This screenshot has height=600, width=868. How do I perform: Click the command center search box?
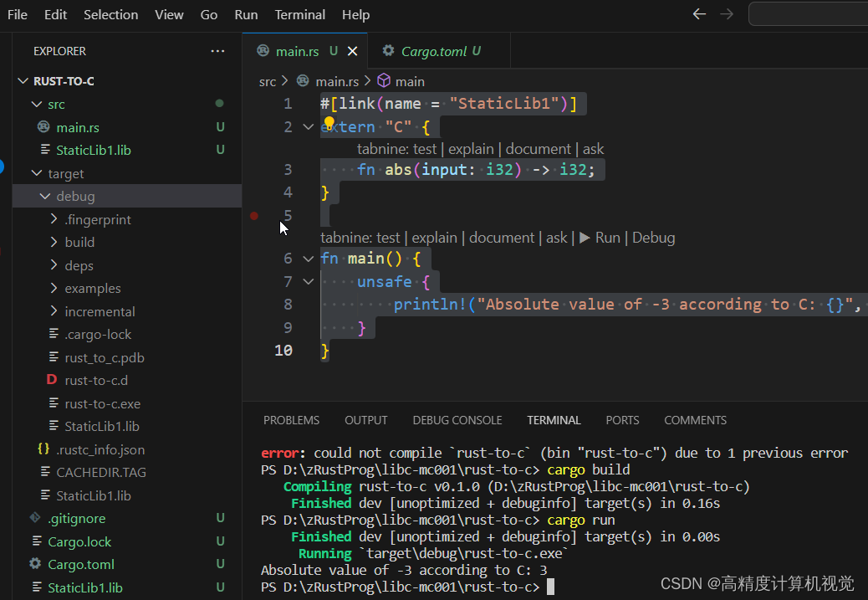click(809, 14)
